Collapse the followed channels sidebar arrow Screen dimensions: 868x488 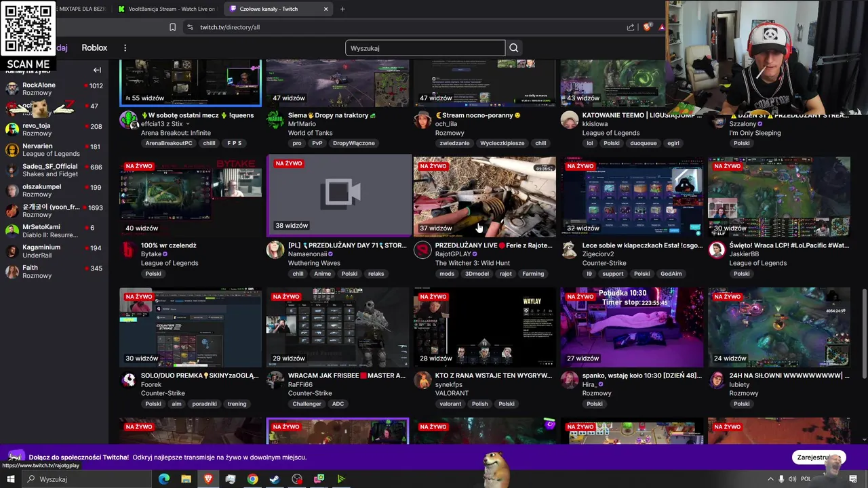click(x=97, y=70)
